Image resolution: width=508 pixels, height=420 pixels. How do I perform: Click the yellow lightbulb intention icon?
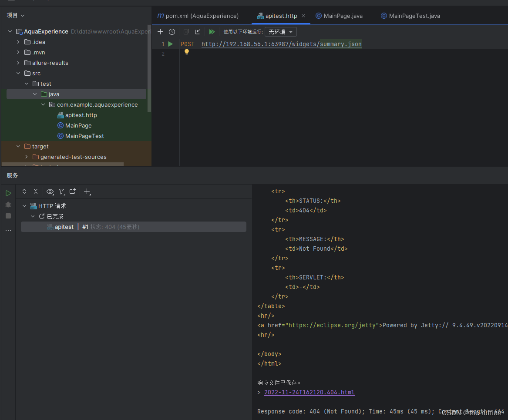[187, 52]
